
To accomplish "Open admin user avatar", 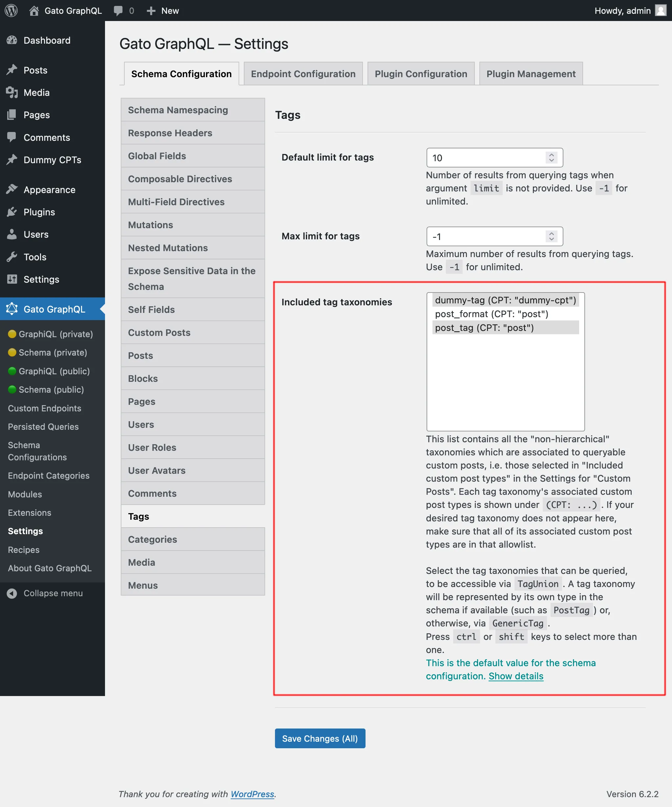I will click(661, 11).
